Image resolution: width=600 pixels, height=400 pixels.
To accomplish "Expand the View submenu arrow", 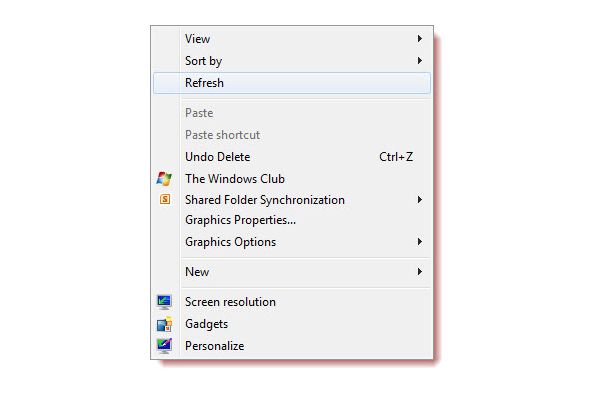I will click(x=420, y=39).
